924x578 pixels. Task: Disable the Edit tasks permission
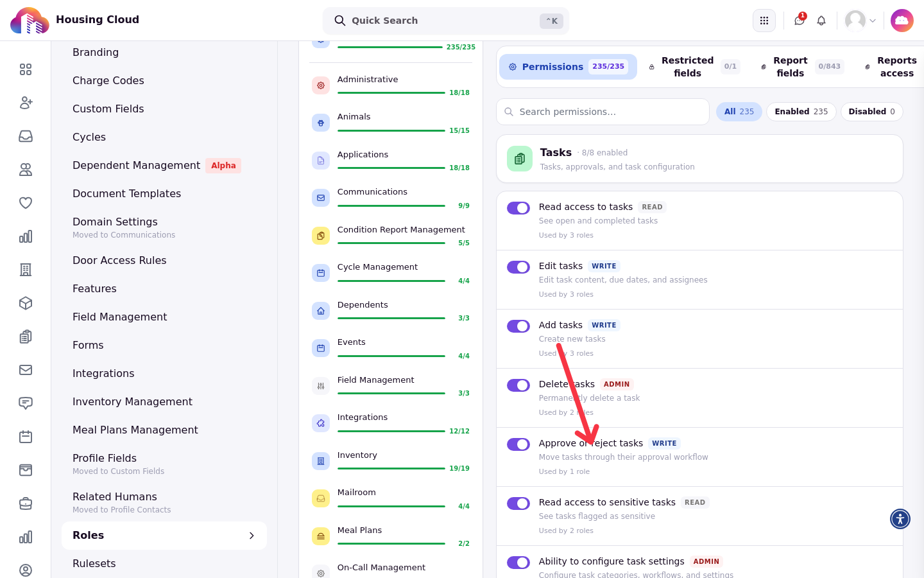pos(518,267)
